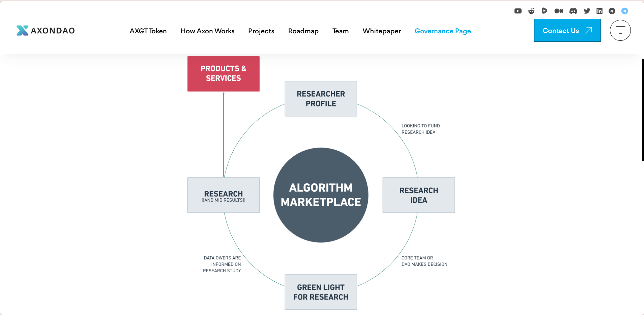Image resolution: width=644 pixels, height=315 pixels.
Task: Click the AxonDAO logo
Action: [46, 31]
